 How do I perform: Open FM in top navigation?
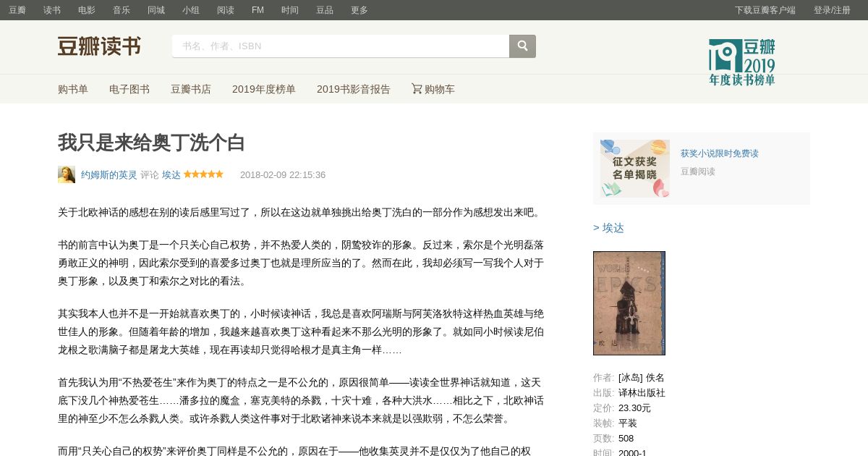(x=258, y=10)
